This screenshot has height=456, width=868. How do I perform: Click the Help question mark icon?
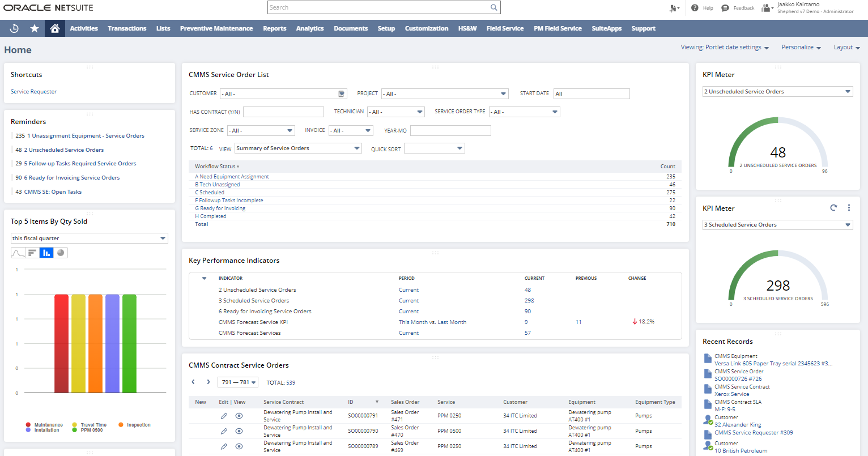click(x=695, y=8)
